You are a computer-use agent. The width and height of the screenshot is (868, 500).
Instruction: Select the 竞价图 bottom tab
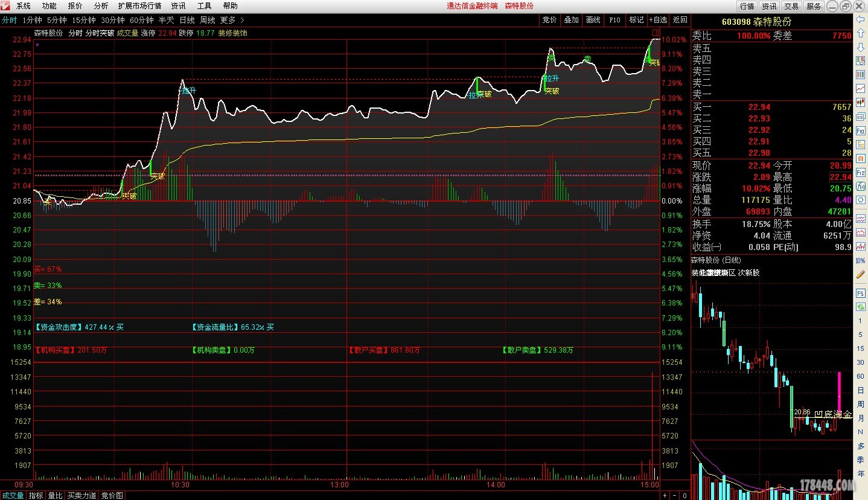pyautogui.click(x=112, y=495)
